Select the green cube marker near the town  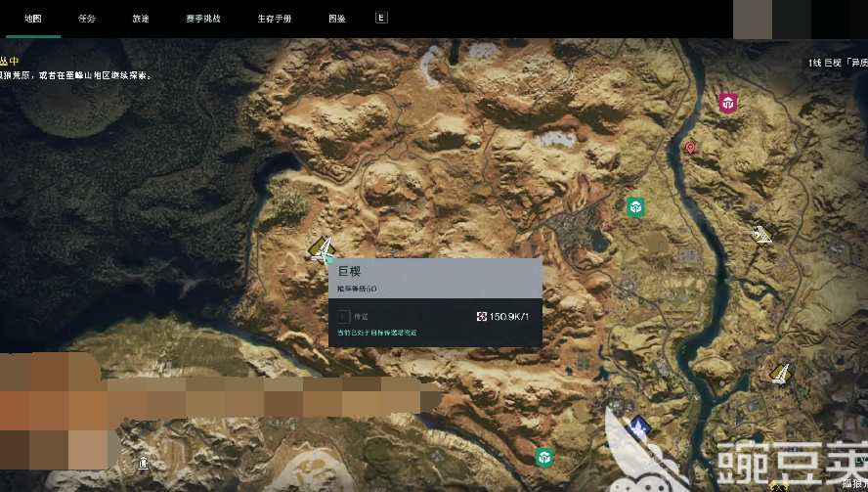tap(635, 207)
